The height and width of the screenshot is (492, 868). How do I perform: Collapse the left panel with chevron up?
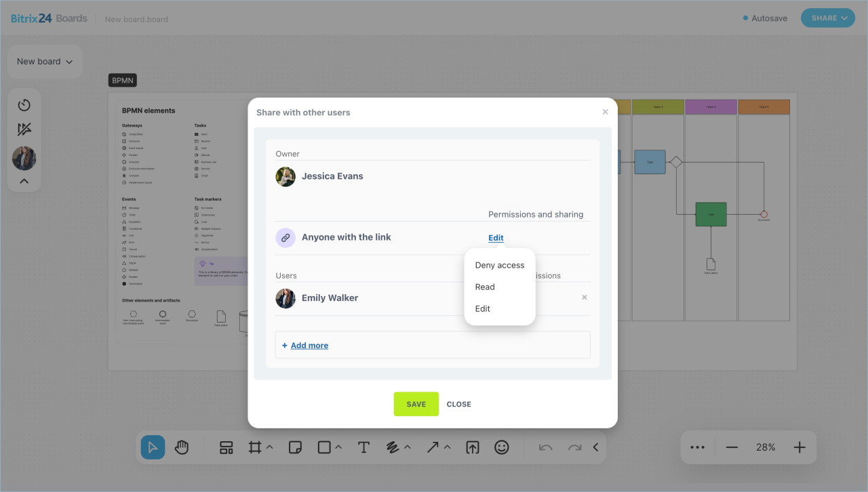pyautogui.click(x=24, y=181)
